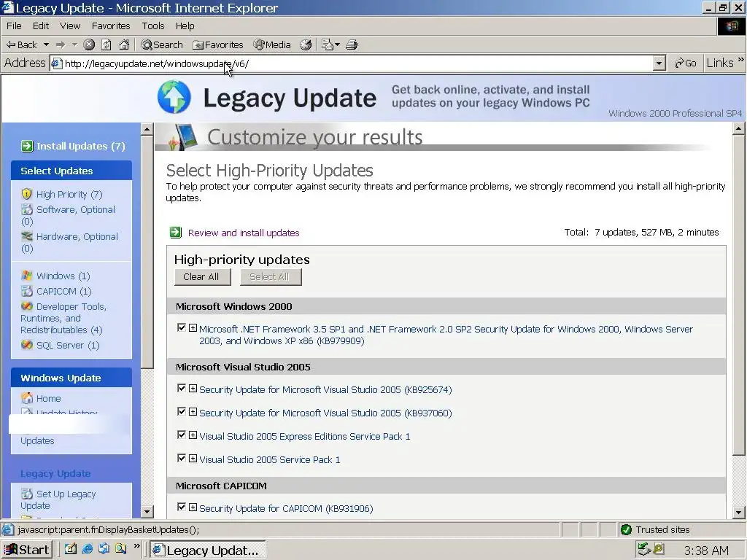Expand details for .NET Framework KB979909
747x560 pixels.
click(x=193, y=327)
